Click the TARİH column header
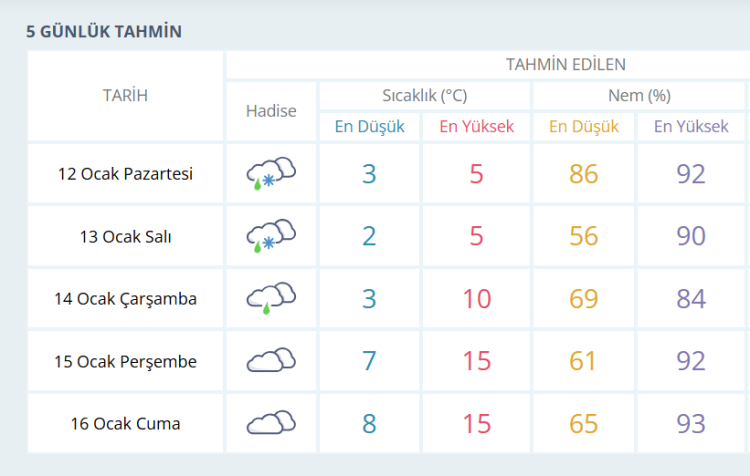This screenshot has width=750, height=476. 125,96
